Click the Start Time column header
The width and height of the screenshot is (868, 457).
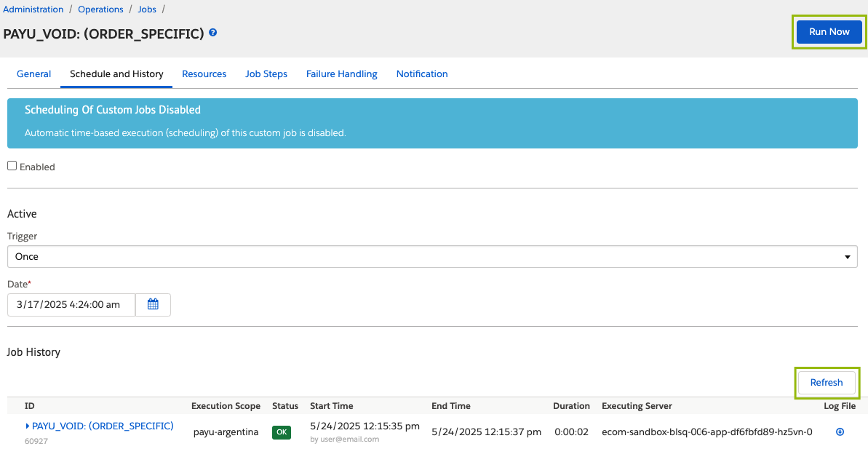[332, 406]
